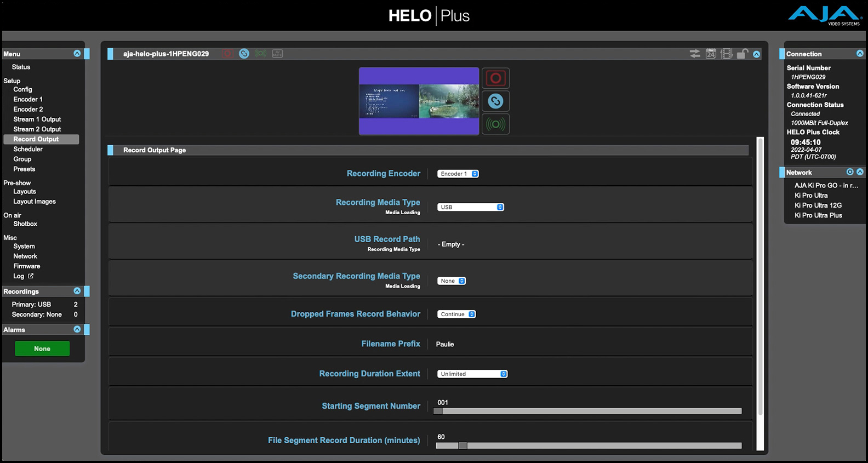Click the large blue link button
Screen dimensions: 868x463
495,101
